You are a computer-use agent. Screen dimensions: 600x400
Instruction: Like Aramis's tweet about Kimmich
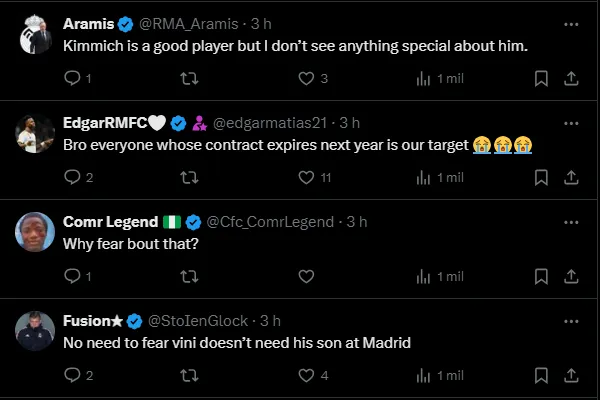pos(307,78)
